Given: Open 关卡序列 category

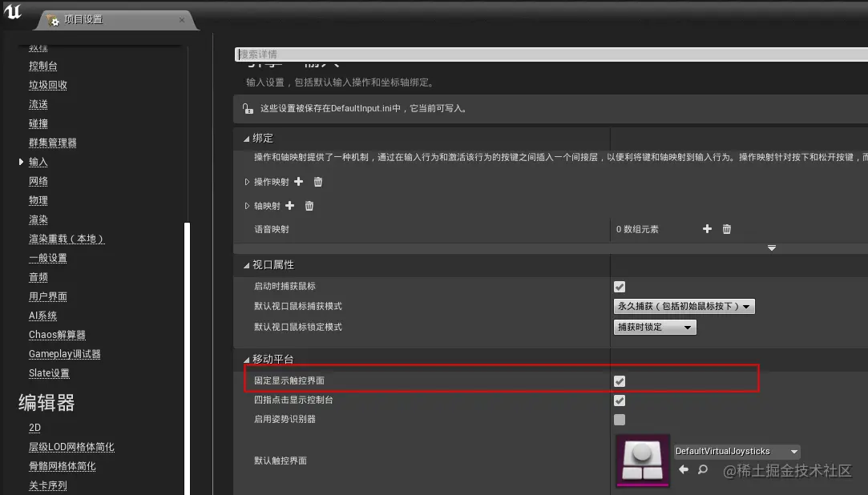Looking at the screenshot, I should click(x=47, y=485).
